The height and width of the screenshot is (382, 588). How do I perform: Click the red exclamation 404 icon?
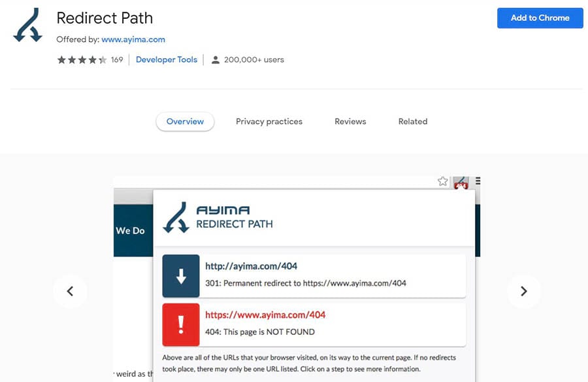[181, 324]
